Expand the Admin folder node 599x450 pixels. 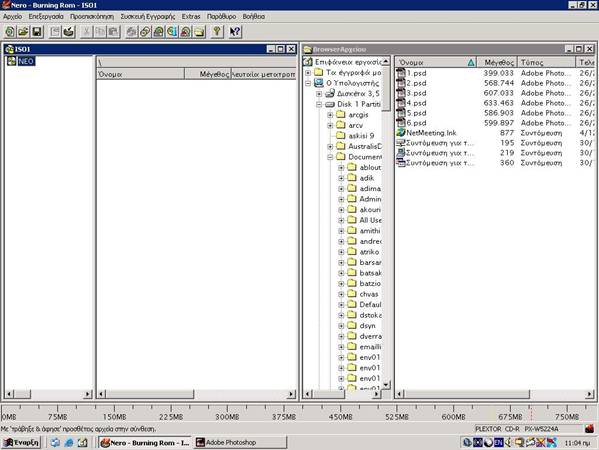point(341,199)
